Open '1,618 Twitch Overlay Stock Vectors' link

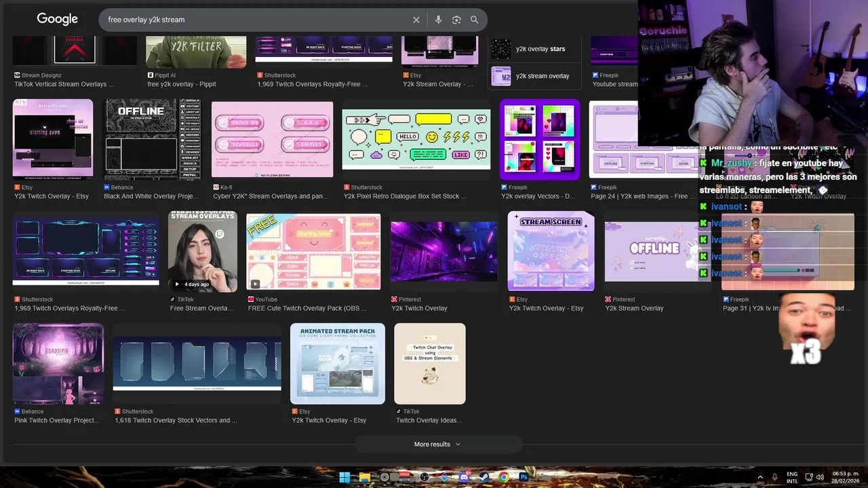[176, 420]
